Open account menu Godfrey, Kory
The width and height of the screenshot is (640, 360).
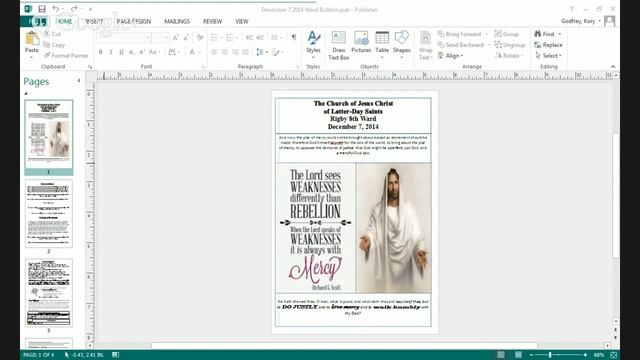point(580,21)
